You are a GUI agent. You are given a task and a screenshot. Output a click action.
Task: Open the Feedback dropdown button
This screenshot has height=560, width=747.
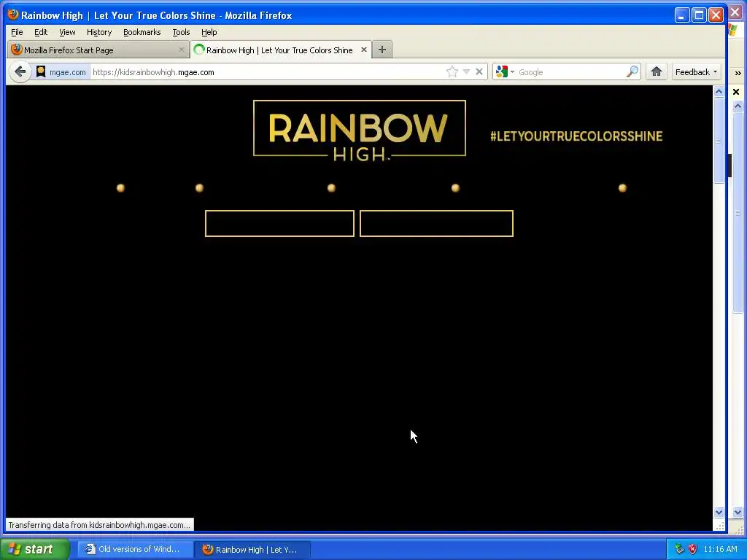tap(696, 72)
